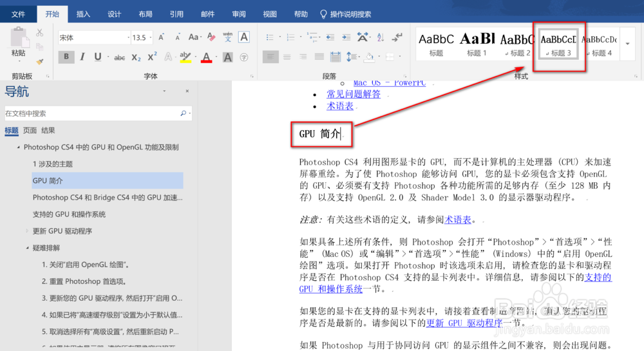
Task: Click the borders grid icon
Action: click(390, 57)
